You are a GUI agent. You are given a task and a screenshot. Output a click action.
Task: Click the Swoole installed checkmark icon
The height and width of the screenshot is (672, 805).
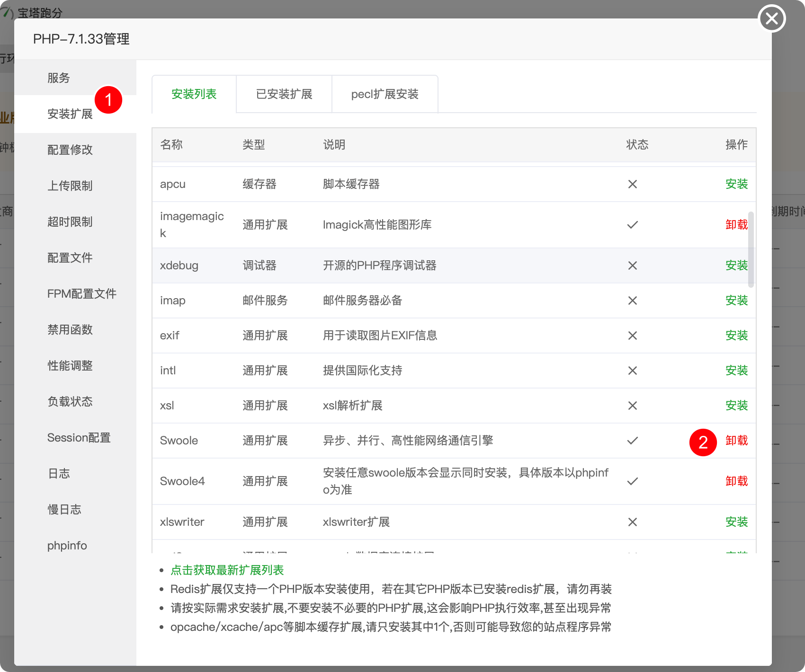(x=632, y=441)
